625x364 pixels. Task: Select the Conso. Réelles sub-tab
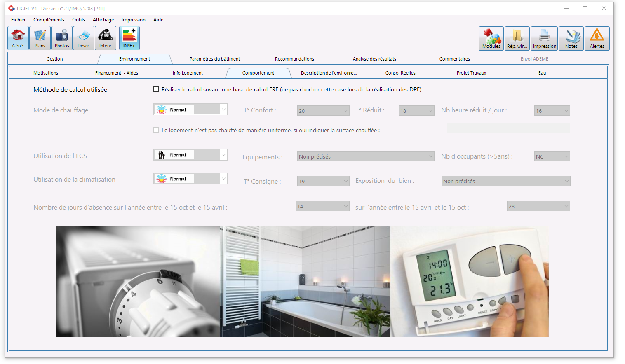400,73
